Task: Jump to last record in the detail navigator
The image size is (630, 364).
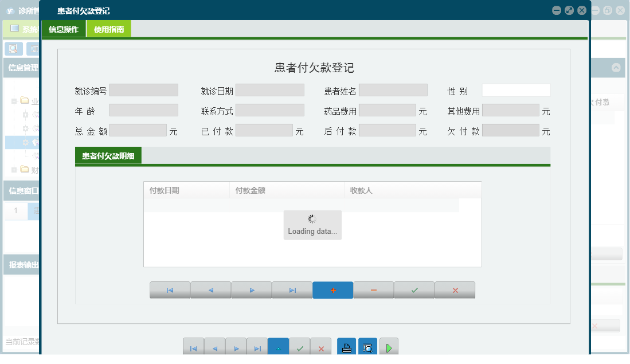Action: (292, 290)
